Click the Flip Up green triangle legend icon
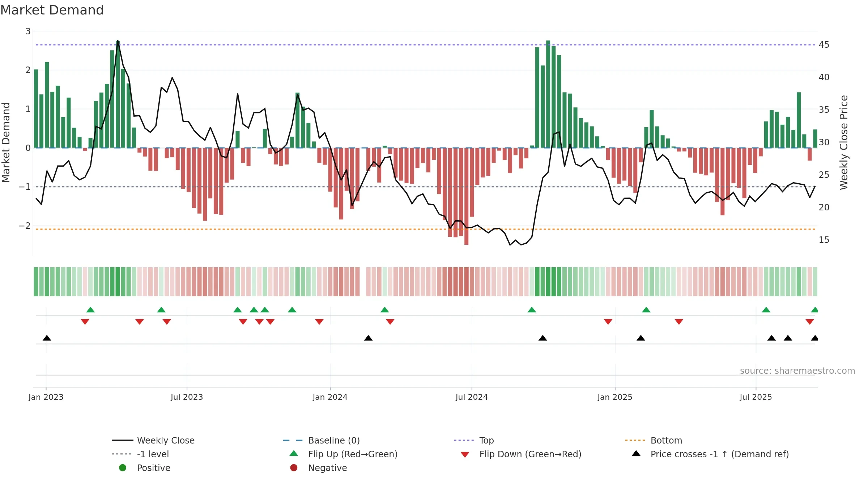The height and width of the screenshot is (488, 868). pyautogui.click(x=294, y=453)
